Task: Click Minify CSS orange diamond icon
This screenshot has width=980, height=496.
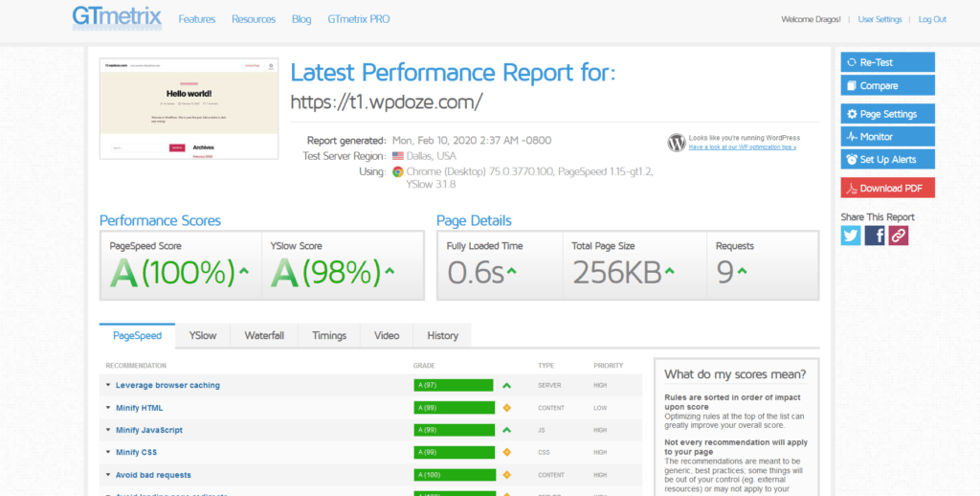Action: [507, 452]
